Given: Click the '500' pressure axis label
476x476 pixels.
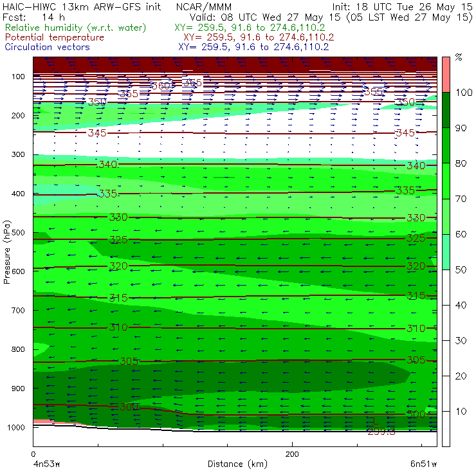Looking at the screenshot, I should point(18,233).
